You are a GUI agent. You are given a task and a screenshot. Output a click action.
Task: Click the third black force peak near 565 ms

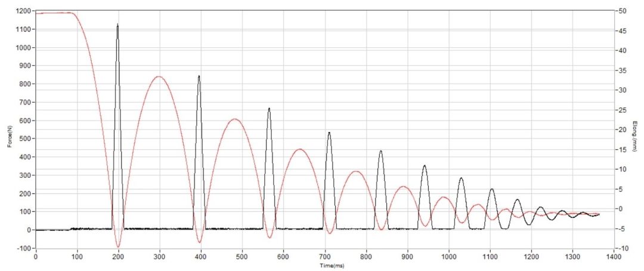(x=269, y=109)
